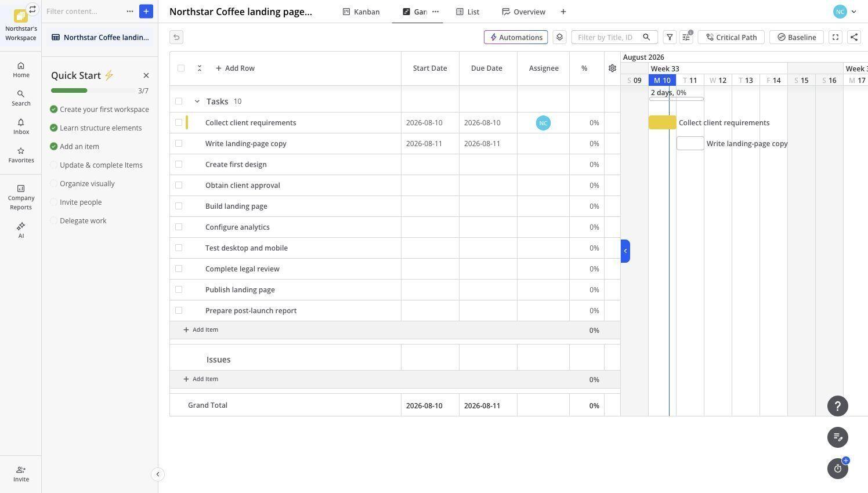868x493 pixels.
Task: Check Collect client requirements row checkbox
Action: click(179, 122)
